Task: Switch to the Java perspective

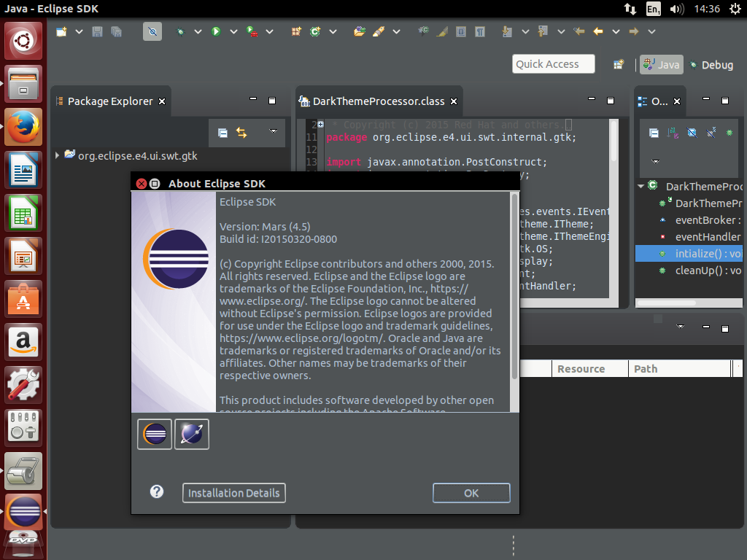Action: coord(662,65)
